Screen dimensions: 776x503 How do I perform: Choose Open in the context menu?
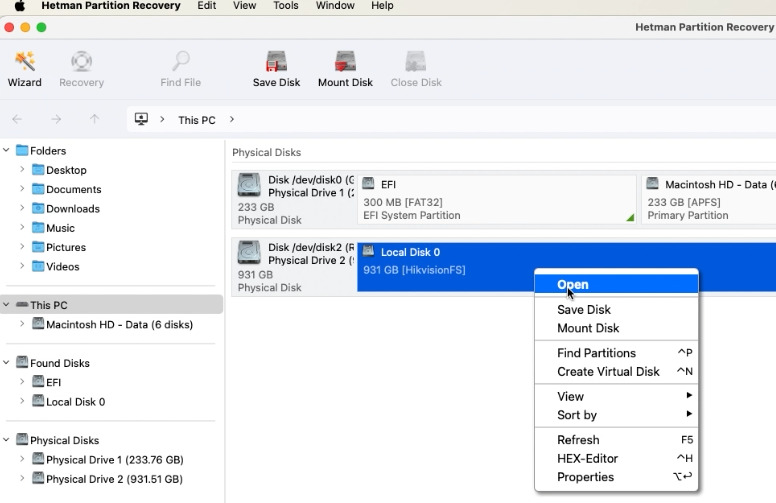(x=616, y=285)
